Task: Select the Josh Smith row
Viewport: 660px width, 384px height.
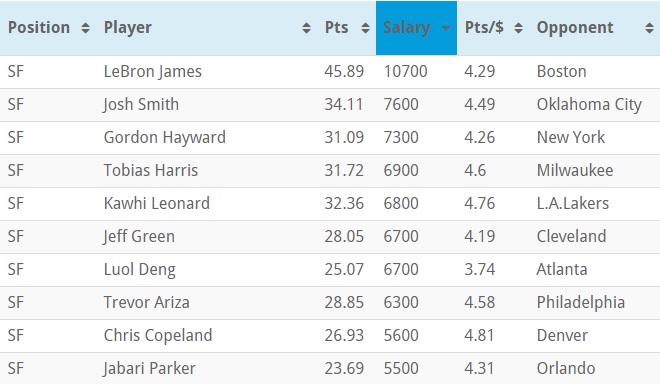Action: [330, 105]
